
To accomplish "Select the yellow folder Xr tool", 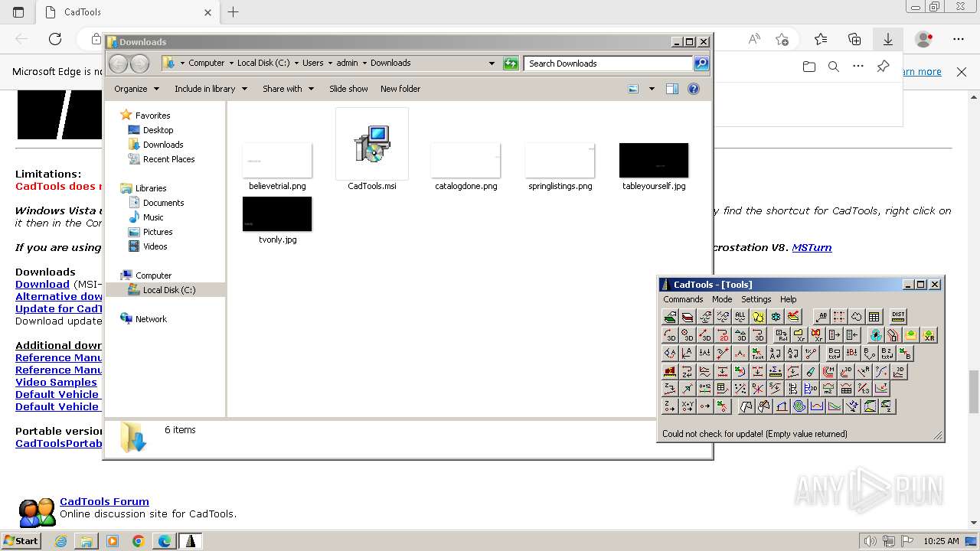I will (x=799, y=334).
